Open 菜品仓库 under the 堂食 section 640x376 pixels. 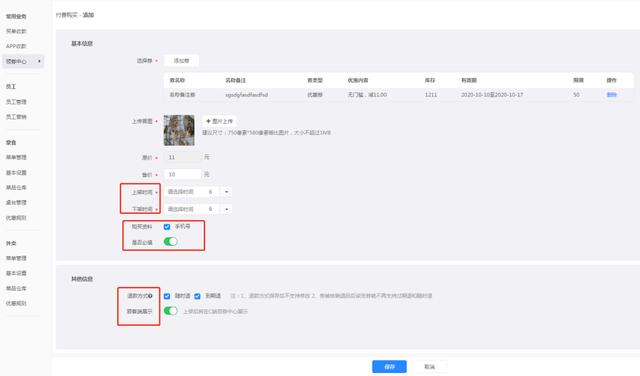click(16, 187)
